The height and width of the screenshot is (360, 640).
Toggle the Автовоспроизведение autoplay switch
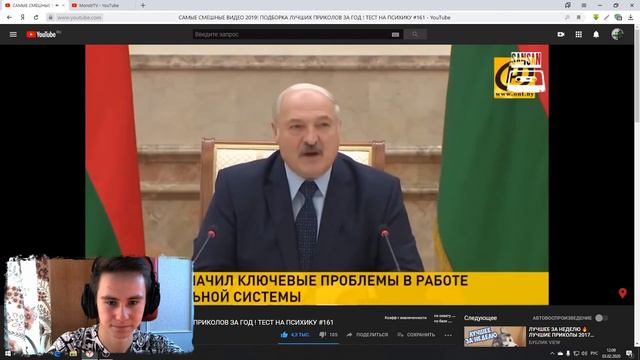point(601,318)
